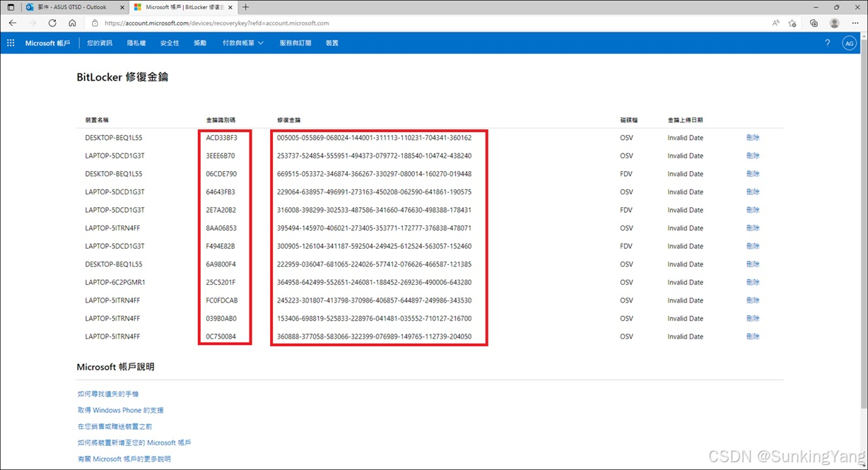The image size is (868, 470).
Task: Open the 安全性 section
Action: pos(170,43)
